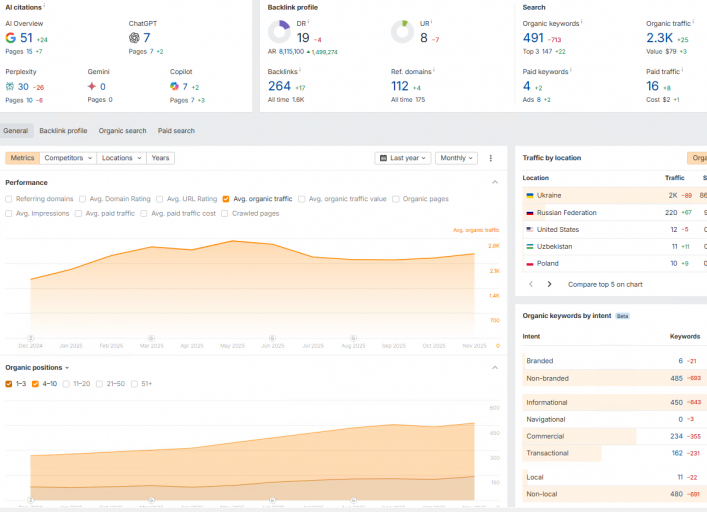Click the Gemini star icon
Viewport: 707px width, 512px height.
[92, 86]
